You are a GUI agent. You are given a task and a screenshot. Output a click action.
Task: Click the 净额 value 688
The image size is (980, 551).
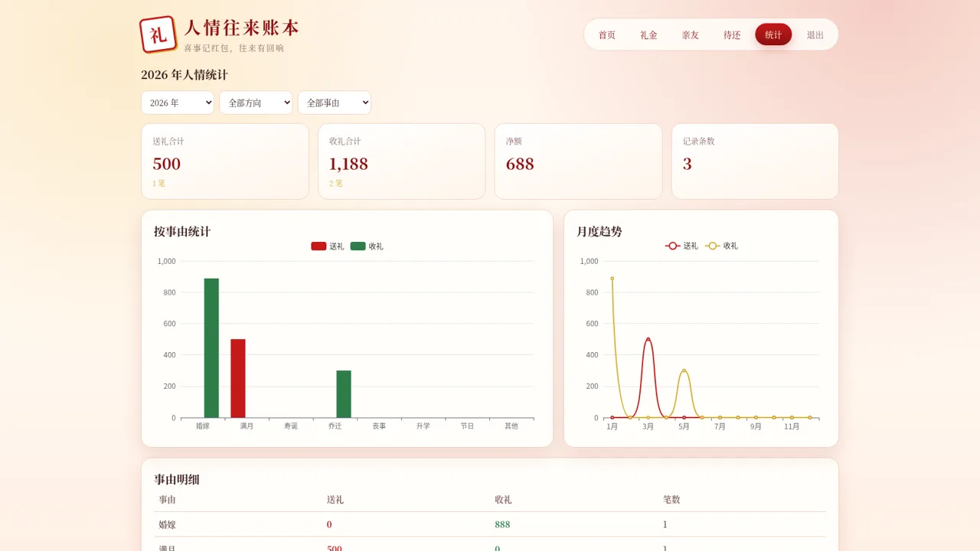click(x=520, y=164)
